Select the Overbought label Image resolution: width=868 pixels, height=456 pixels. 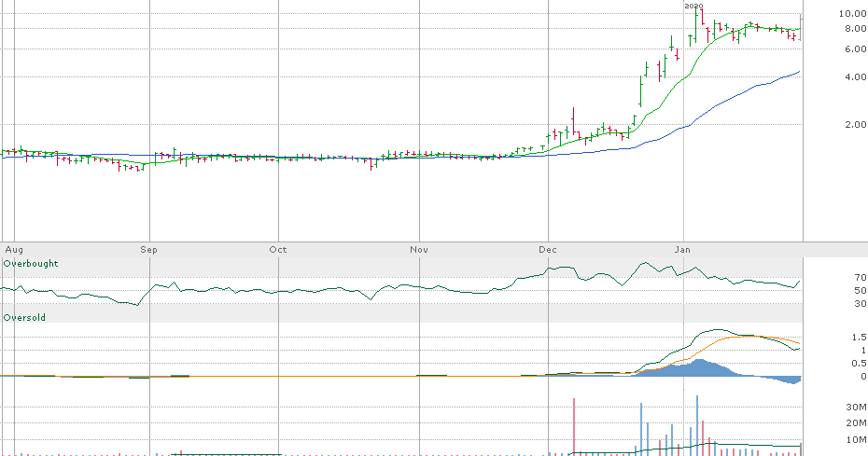(31, 263)
